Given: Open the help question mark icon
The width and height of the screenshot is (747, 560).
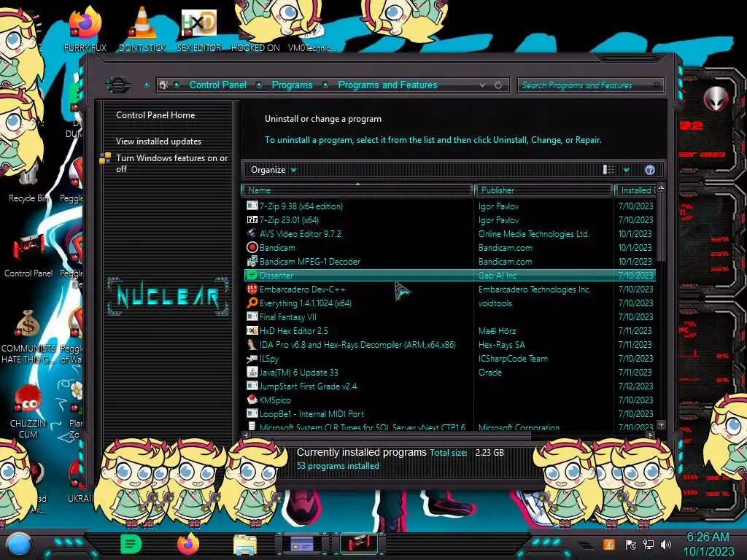Looking at the screenshot, I should pyautogui.click(x=650, y=170).
